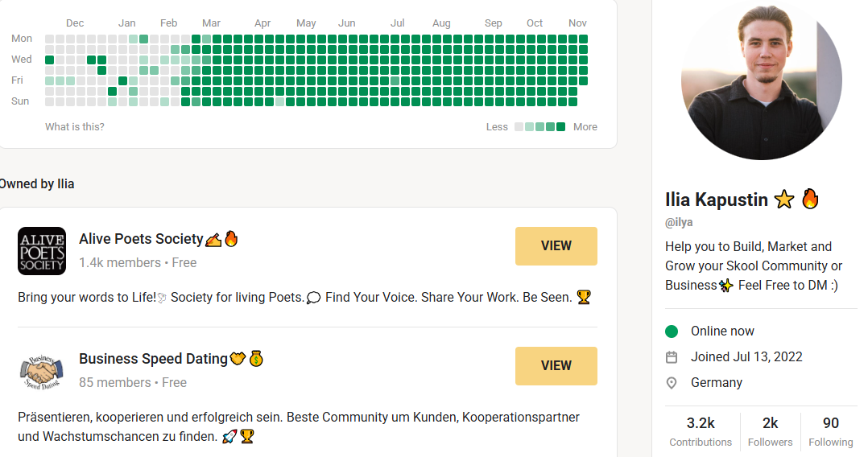Viewport: 868px width, 457px height.
Task: Open the Alive Poets Society title link
Action: [141, 239]
